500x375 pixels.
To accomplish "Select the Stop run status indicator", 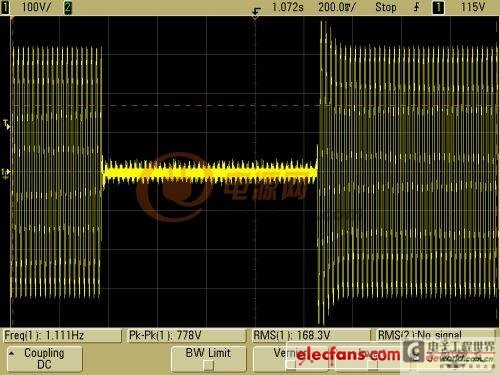I will click(386, 7).
